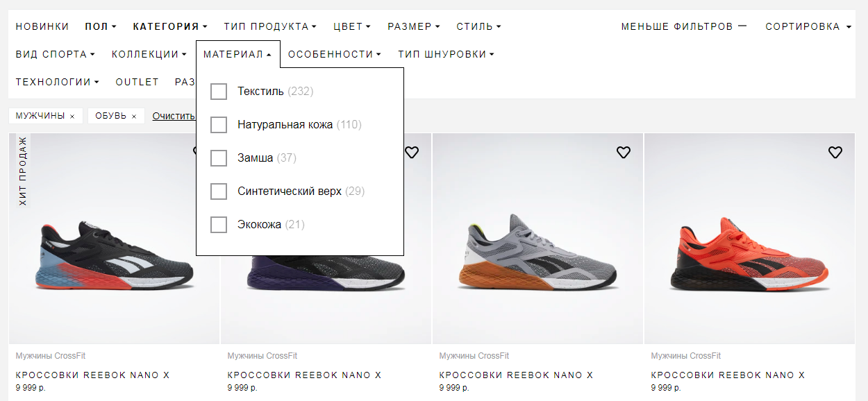Open the OUTLET section
The image size is (868, 401).
[137, 81]
